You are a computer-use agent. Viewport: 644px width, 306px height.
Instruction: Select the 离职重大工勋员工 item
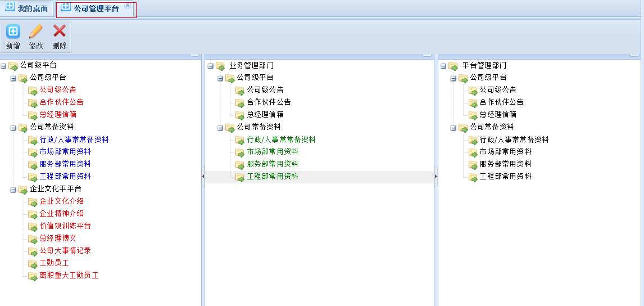(69, 276)
